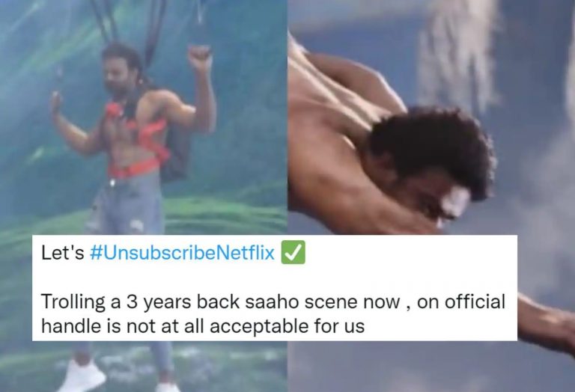This screenshot has width=575, height=392.
Task: Click the outstretched arm at right edge
Action: pos(547,322)
